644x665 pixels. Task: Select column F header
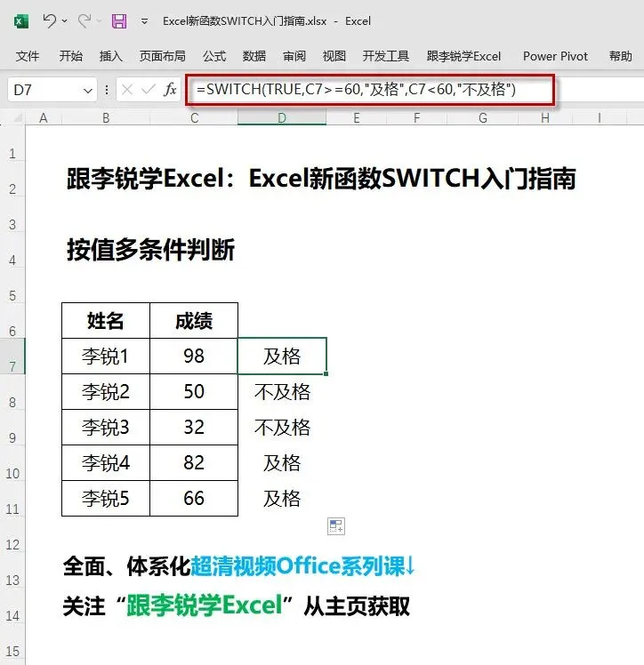coord(416,117)
